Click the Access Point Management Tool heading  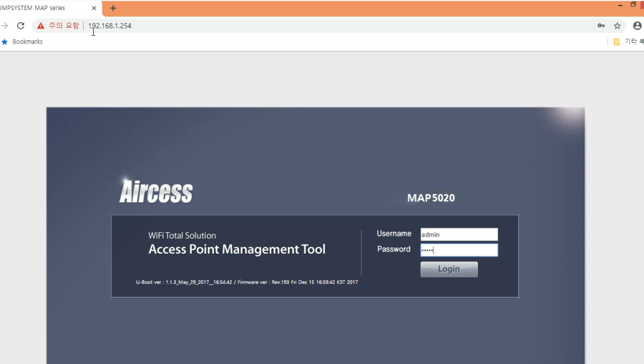click(x=237, y=249)
